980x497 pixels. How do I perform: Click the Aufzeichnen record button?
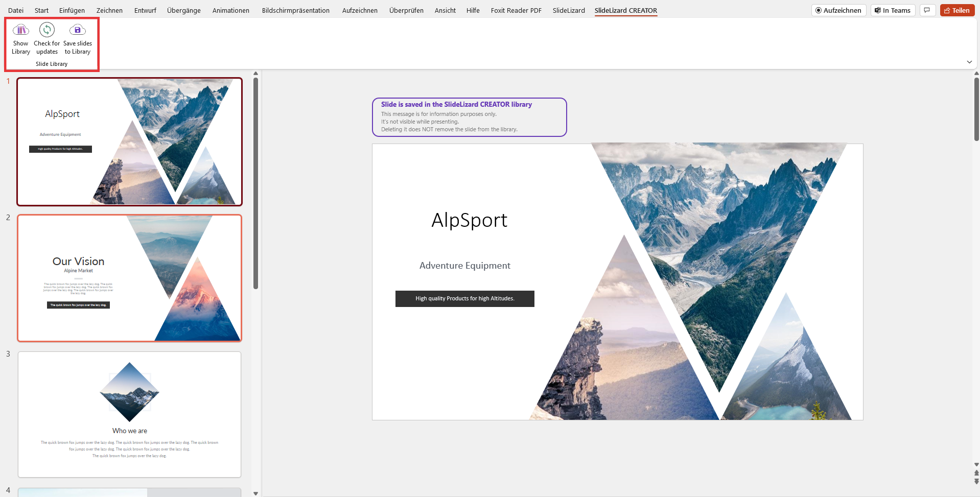click(838, 10)
